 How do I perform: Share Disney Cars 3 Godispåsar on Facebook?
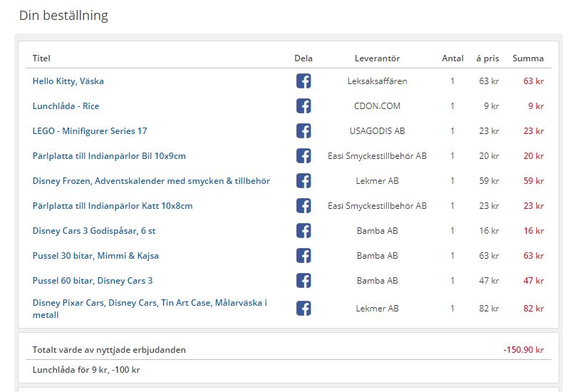[304, 231]
